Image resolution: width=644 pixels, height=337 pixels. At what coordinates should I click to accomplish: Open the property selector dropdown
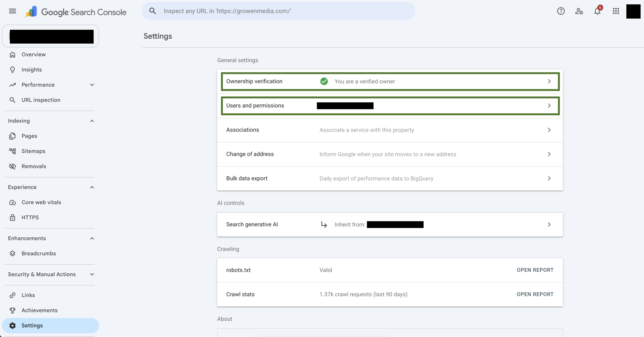50,36
